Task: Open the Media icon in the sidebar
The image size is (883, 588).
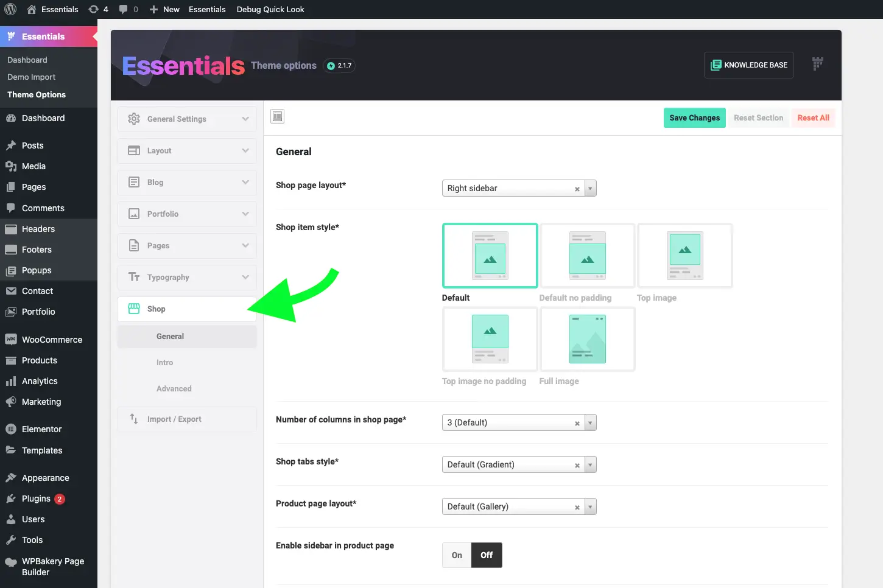Action: pyautogui.click(x=11, y=166)
